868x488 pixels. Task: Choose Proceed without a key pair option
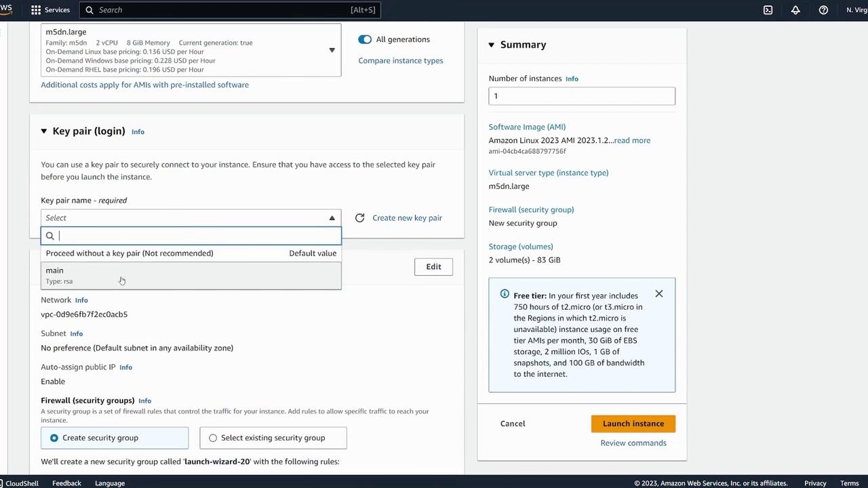pos(130,253)
